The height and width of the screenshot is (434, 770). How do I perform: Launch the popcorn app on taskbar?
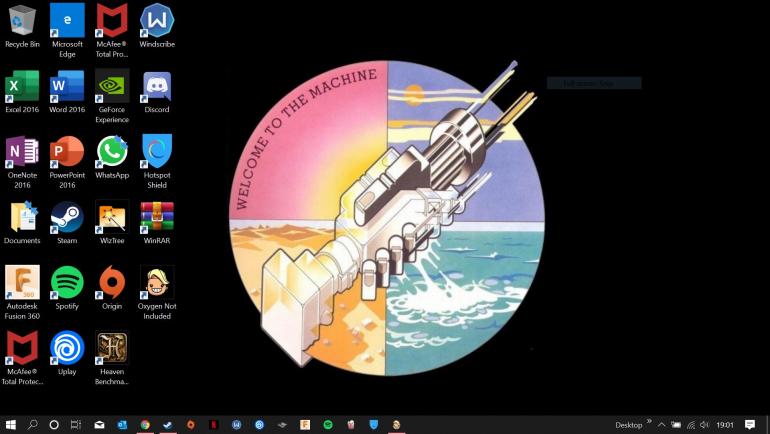point(351,425)
